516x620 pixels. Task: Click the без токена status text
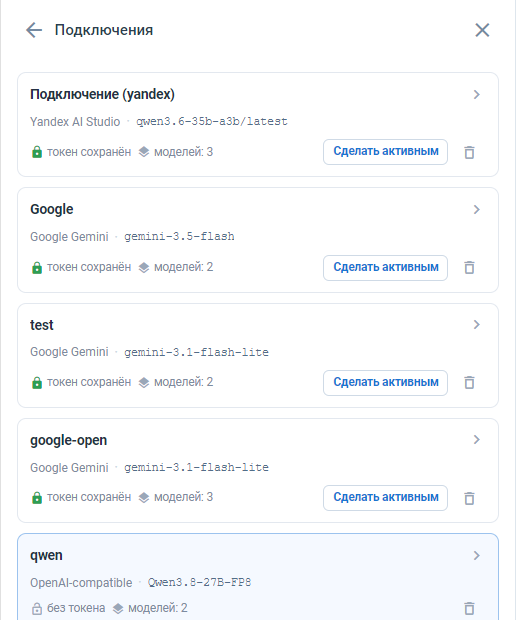tap(76, 608)
